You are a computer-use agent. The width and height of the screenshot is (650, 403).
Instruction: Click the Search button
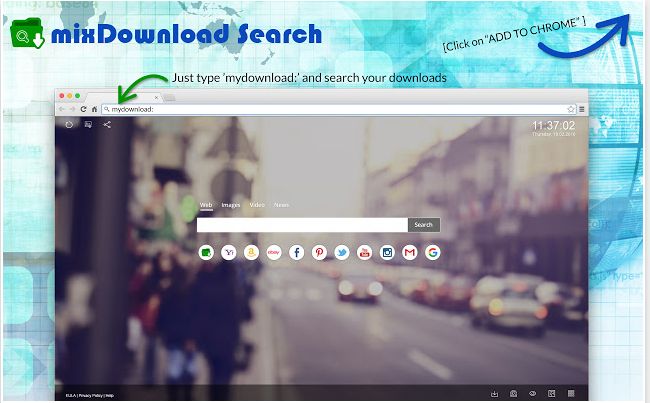(424, 225)
